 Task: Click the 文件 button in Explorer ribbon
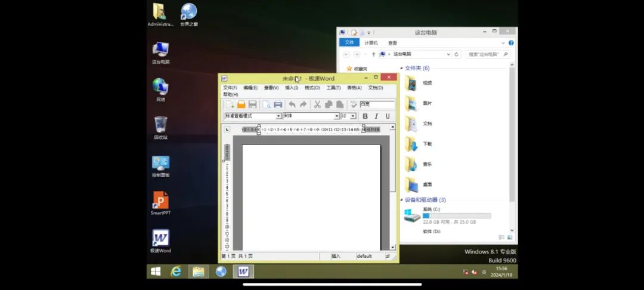pyautogui.click(x=349, y=43)
